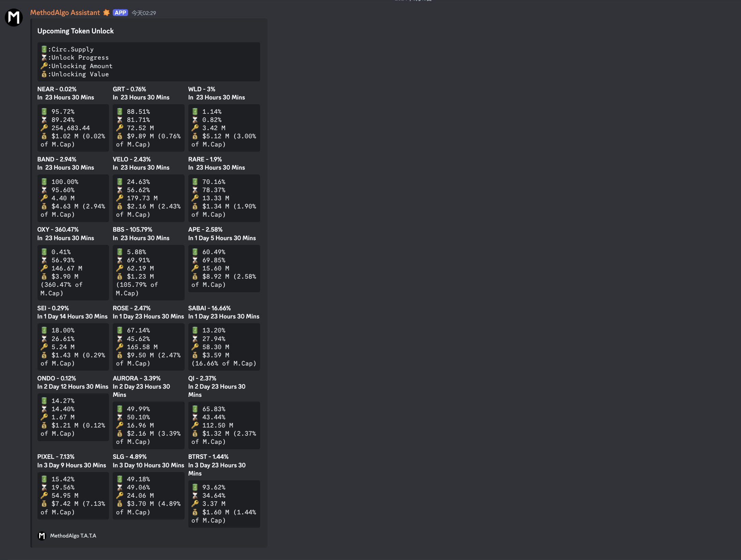The width and height of the screenshot is (741, 560).
Task: Click the APE - 2.58% data code block
Action: [224, 268]
